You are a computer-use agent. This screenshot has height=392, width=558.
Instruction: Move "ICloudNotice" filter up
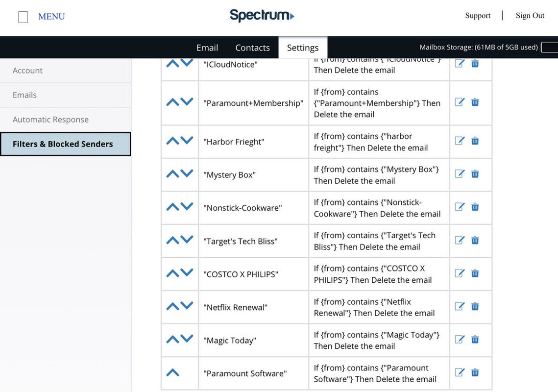pos(172,64)
